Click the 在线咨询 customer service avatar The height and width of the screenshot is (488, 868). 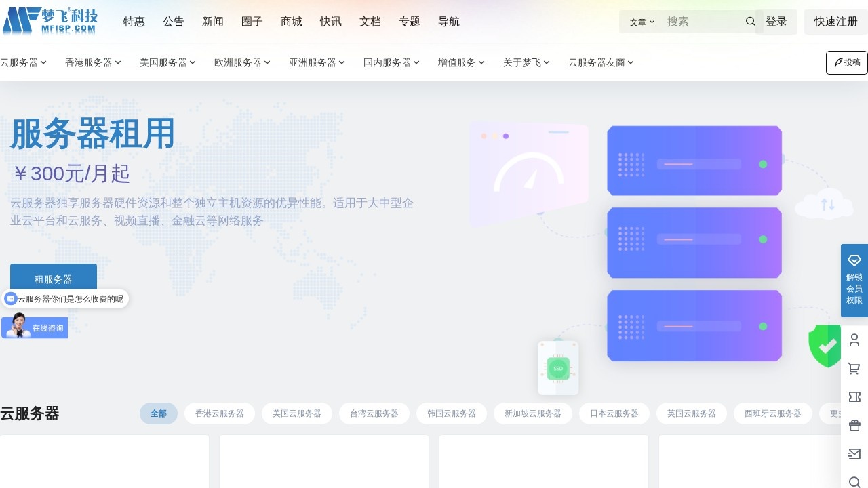34,327
